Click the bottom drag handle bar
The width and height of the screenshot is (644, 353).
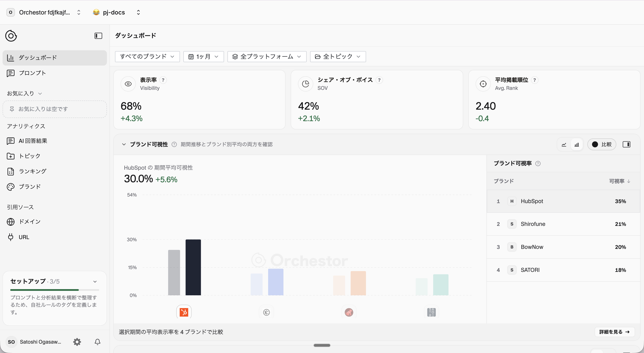tap(322, 345)
